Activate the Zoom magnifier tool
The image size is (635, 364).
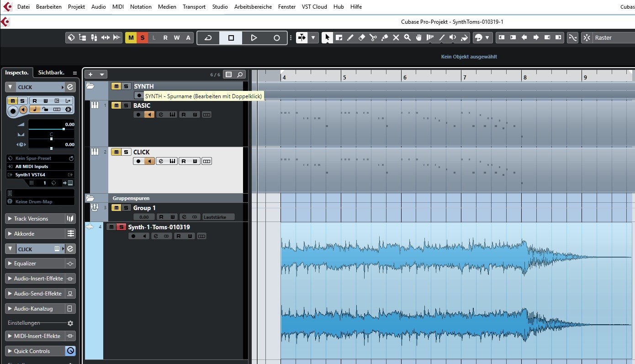click(x=407, y=38)
